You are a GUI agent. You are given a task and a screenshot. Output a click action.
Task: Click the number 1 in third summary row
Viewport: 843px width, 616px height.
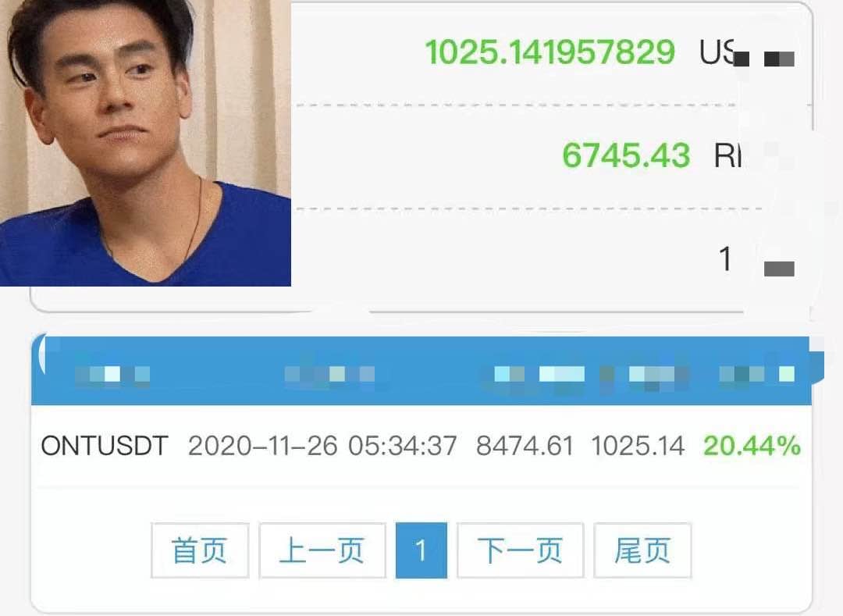725,258
